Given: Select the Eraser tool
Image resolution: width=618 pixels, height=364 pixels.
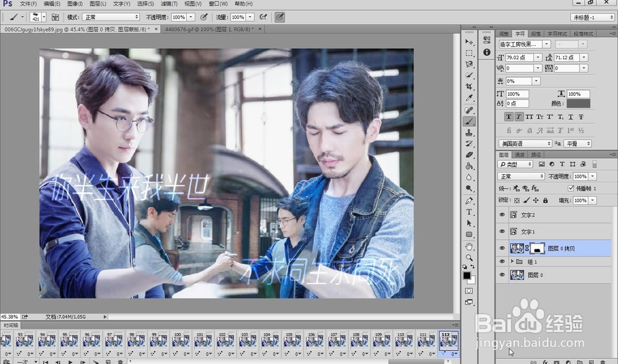Looking at the screenshot, I should 469,155.
